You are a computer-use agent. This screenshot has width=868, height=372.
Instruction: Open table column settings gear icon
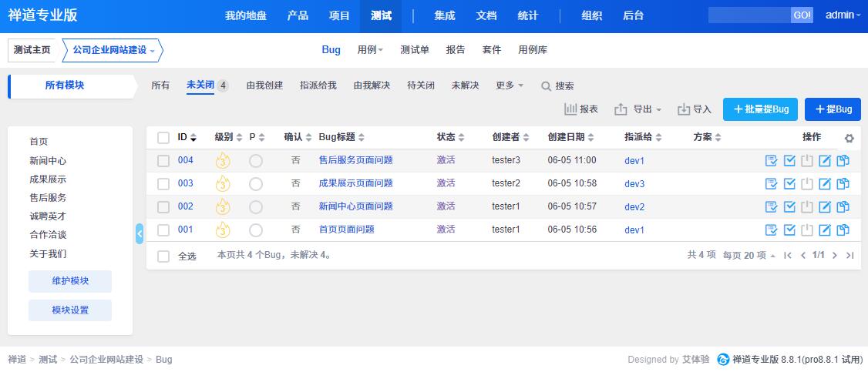click(x=849, y=138)
